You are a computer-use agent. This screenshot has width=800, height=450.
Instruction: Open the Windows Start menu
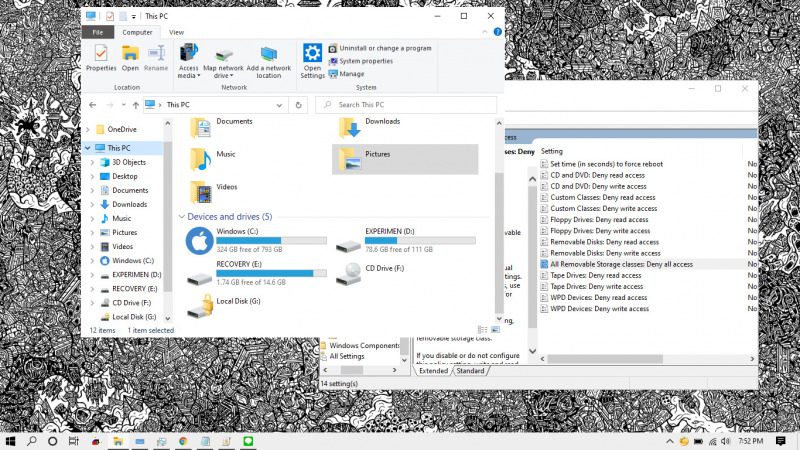(10, 441)
